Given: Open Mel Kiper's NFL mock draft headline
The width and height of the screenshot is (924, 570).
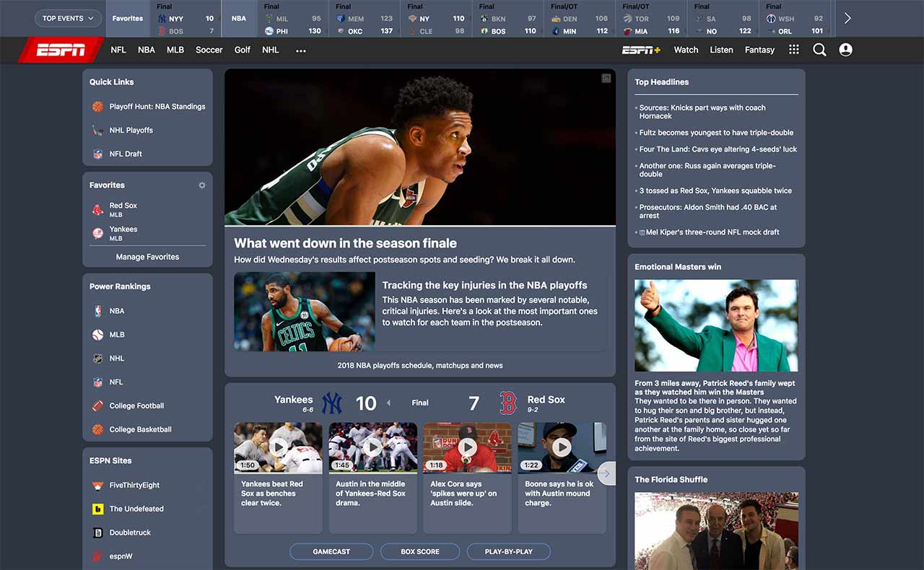Looking at the screenshot, I should 712,232.
